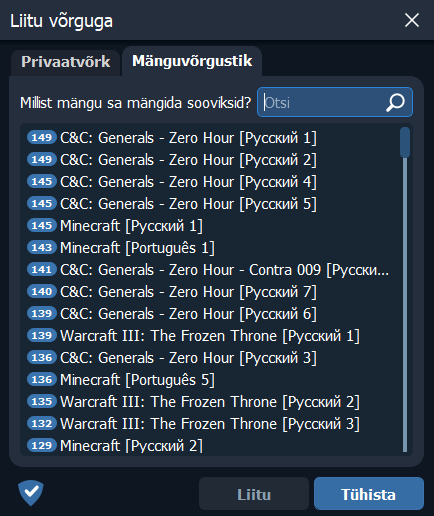The height and width of the screenshot is (516, 434).
Task: Select Minecraft [Русский 1] network
Action: point(211,226)
